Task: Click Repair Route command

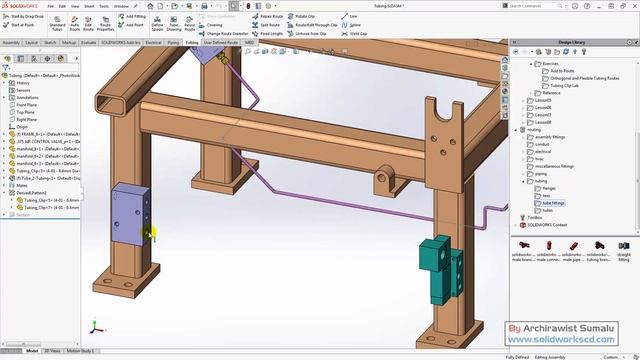Action: click(267, 16)
